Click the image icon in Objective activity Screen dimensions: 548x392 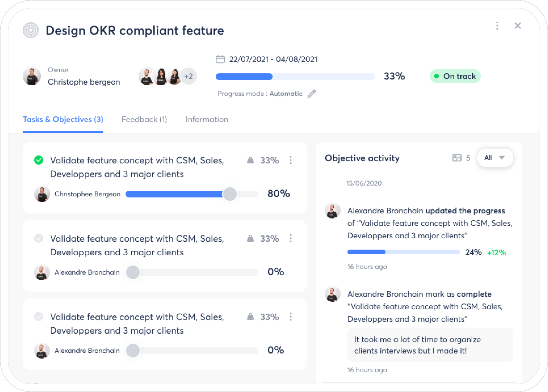(457, 158)
